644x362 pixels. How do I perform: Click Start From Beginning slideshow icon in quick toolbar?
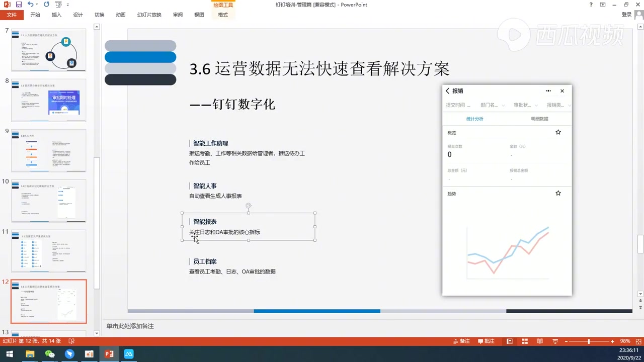click(58, 5)
